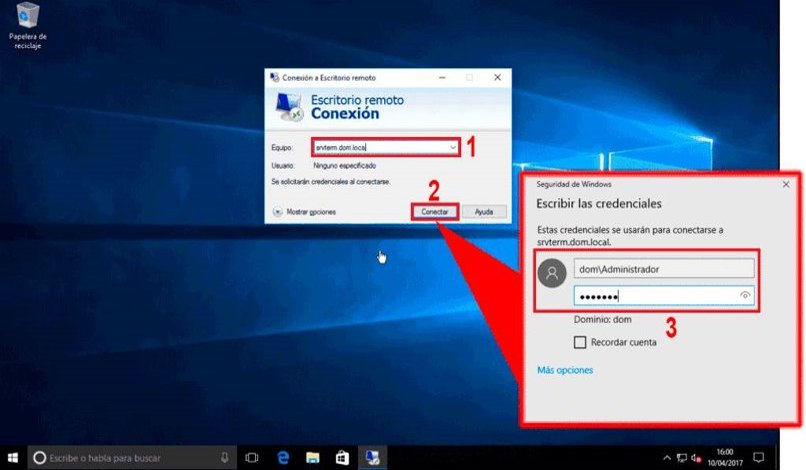
Task: Click the 'Ninguno especificado' user text
Action: (344, 166)
